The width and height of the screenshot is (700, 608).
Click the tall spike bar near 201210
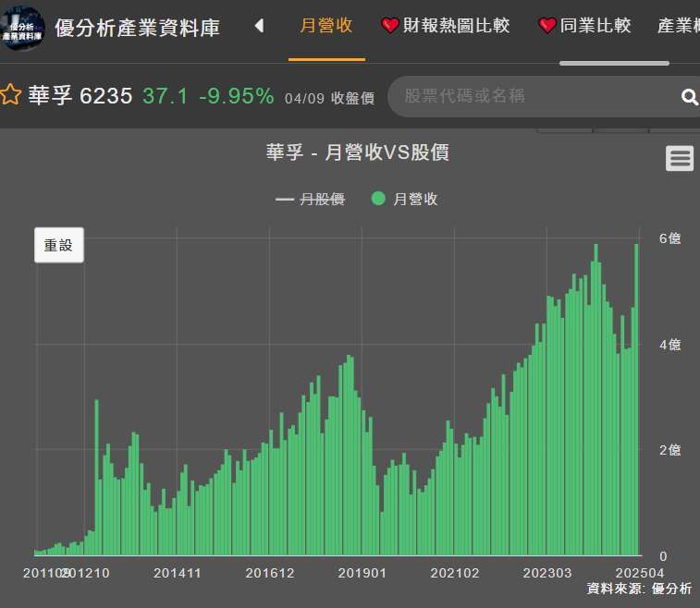(96, 476)
